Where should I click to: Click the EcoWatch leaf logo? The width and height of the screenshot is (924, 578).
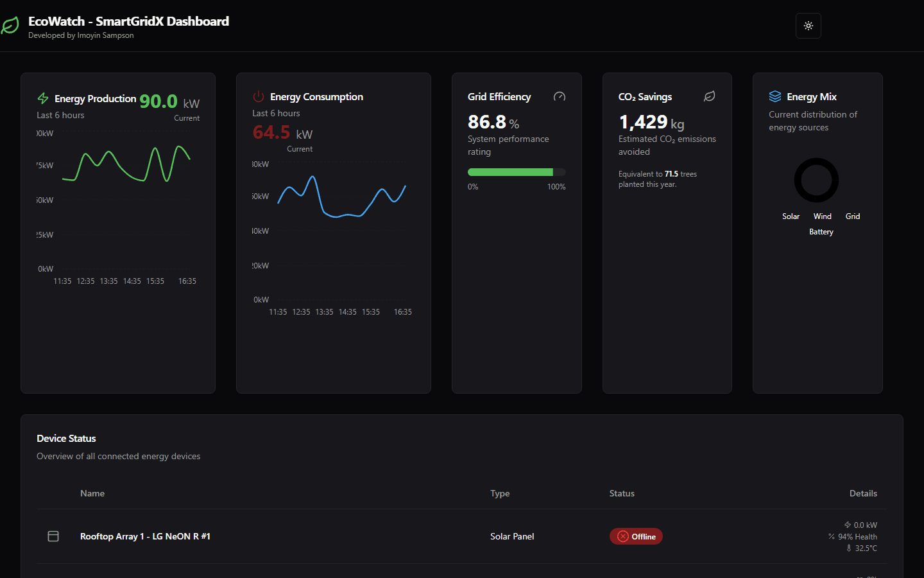tap(10, 26)
